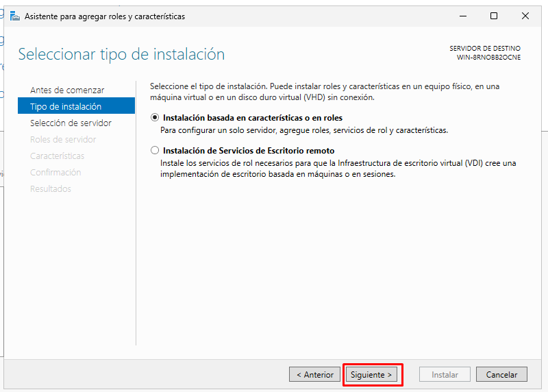Screen dimensions: 548x392
Task: Click the 'Instale los servicios de rol' description
Action: pyautogui.click(x=338, y=169)
